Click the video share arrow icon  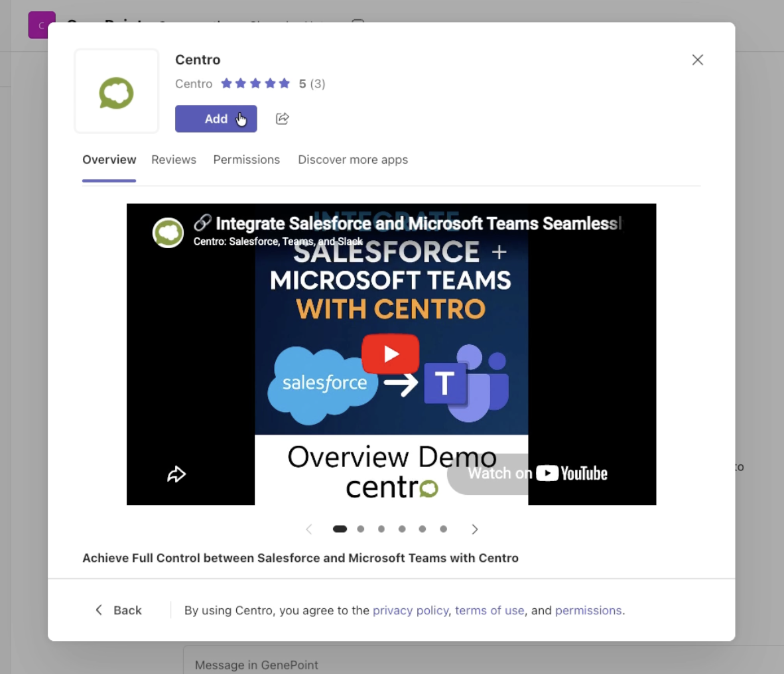pos(176,474)
